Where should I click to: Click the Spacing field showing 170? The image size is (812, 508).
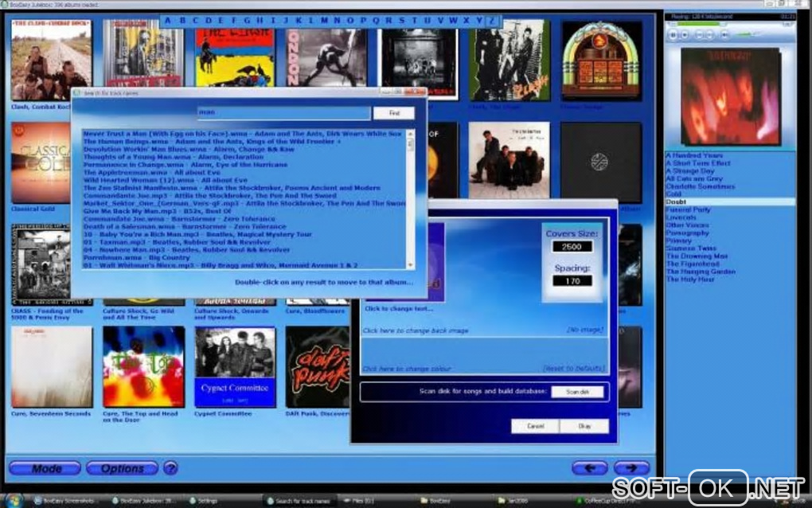(572, 280)
